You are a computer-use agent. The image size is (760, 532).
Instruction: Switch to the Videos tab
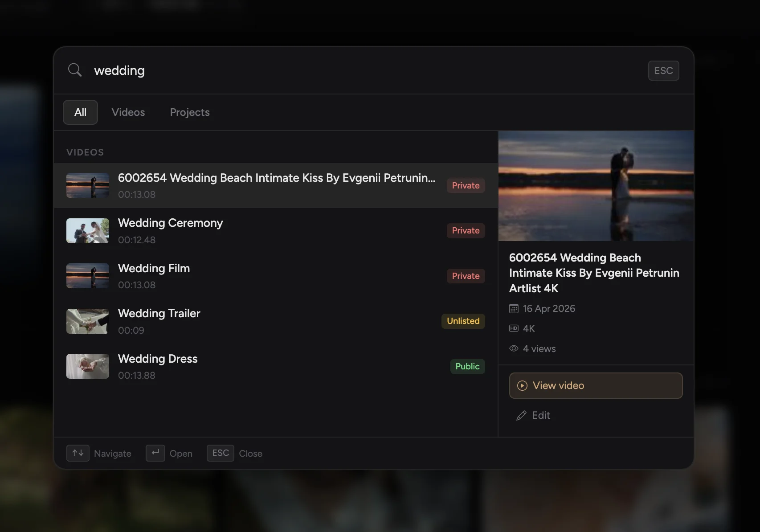[x=128, y=112]
